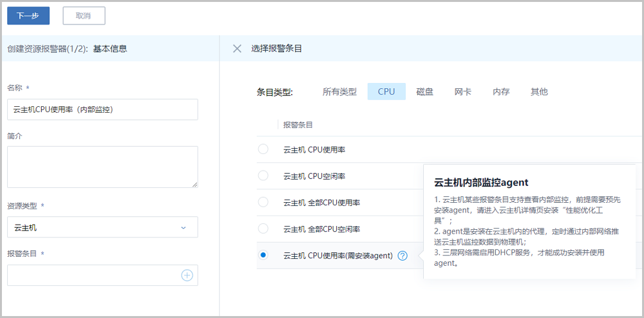The height and width of the screenshot is (318, 644).
Task: Select 云主机 CPU使用率(需安装agent) radio button
Action: point(263,256)
